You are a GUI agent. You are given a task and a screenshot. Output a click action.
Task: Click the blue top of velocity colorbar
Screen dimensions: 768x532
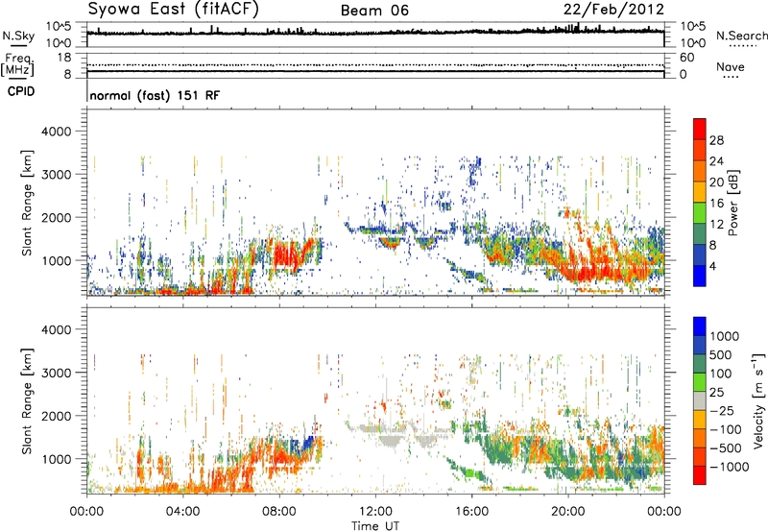tap(700, 326)
